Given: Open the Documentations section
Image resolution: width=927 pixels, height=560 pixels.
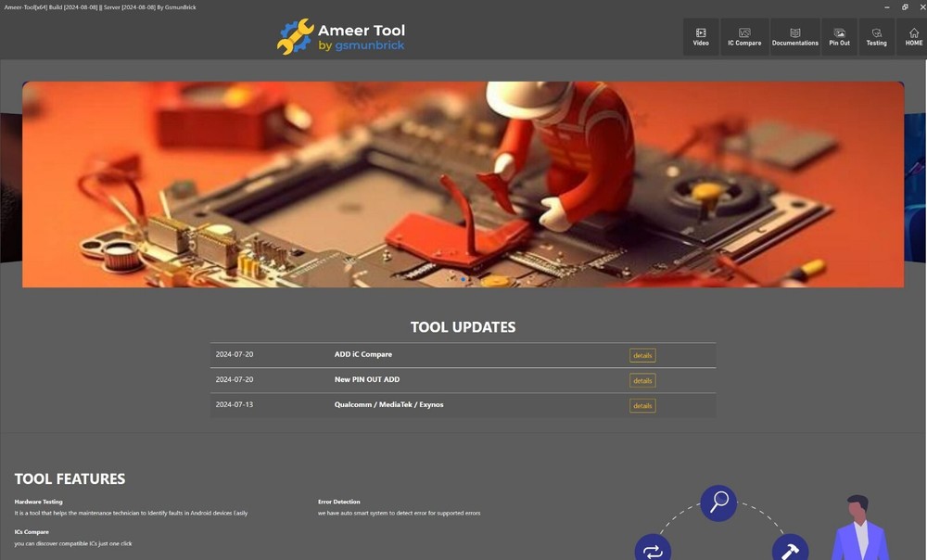Looking at the screenshot, I should (x=794, y=36).
